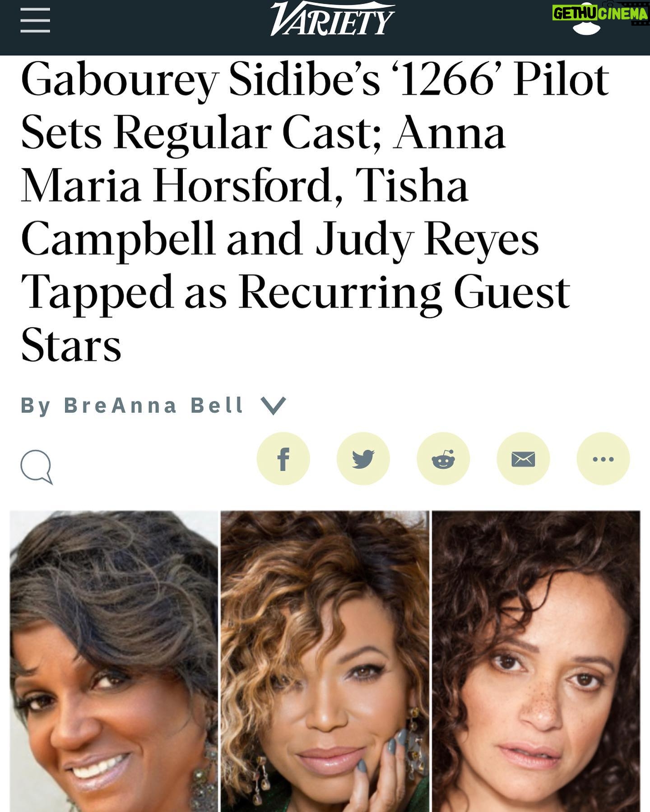Open more sharing options
This screenshot has width=650, height=812.
[603, 459]
